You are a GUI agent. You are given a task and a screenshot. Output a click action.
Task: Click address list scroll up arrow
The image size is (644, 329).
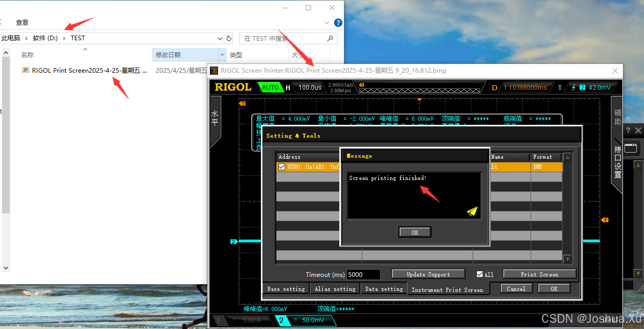coord(567,157)
